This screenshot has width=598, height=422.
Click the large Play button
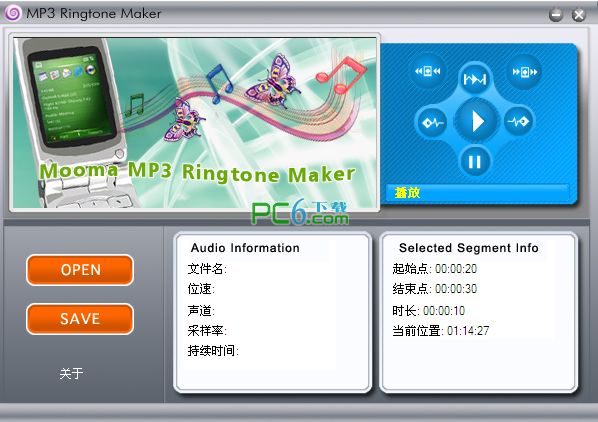[476, 121]
